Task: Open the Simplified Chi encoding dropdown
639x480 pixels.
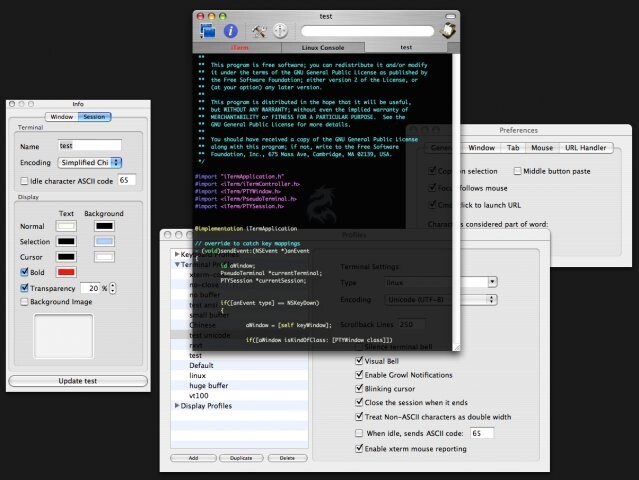Action: [90, 163]
